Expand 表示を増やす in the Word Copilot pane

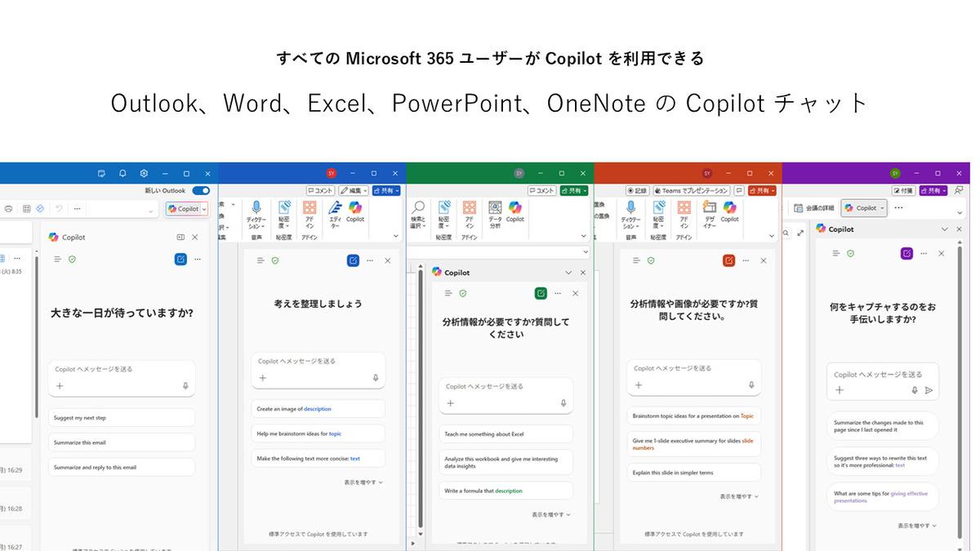click(363, 482)
